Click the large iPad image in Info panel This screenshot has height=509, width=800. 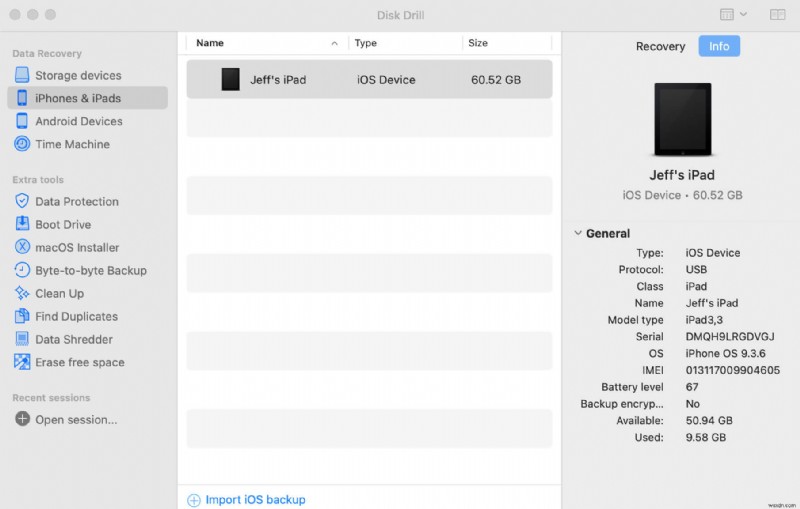(683, 119)
